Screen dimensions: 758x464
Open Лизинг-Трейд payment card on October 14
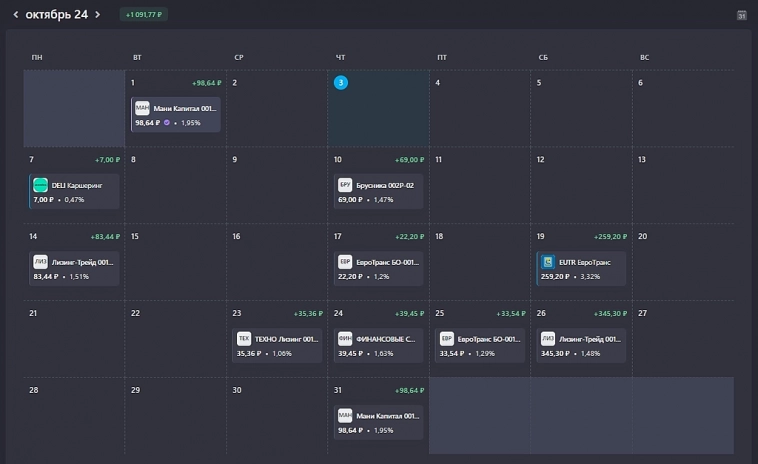click(74, 268)
